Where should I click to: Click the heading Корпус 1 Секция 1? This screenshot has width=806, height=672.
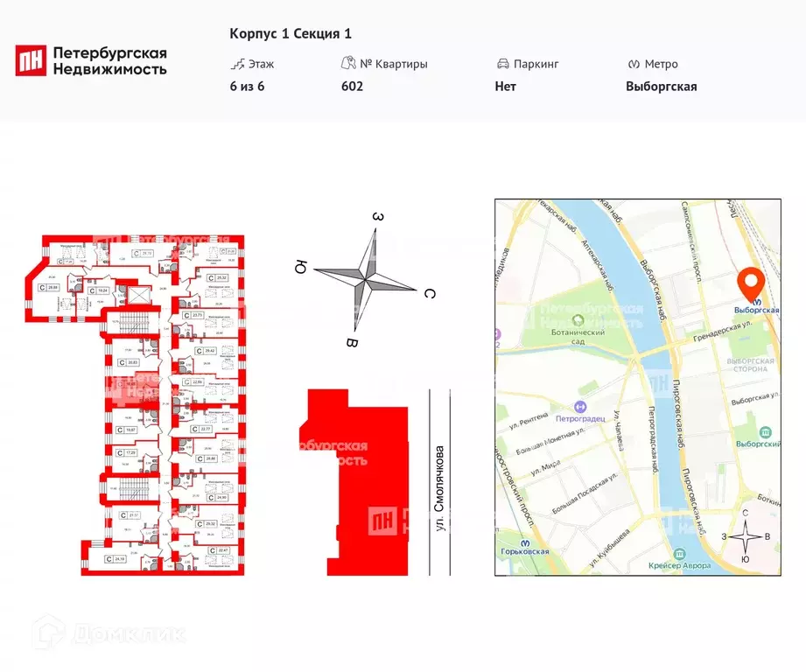point(291,34)
